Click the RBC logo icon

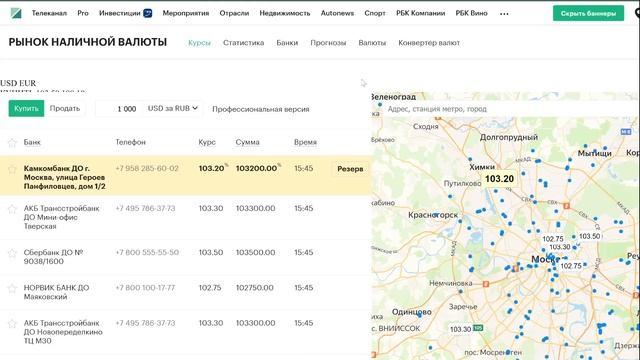coord(16,13)
